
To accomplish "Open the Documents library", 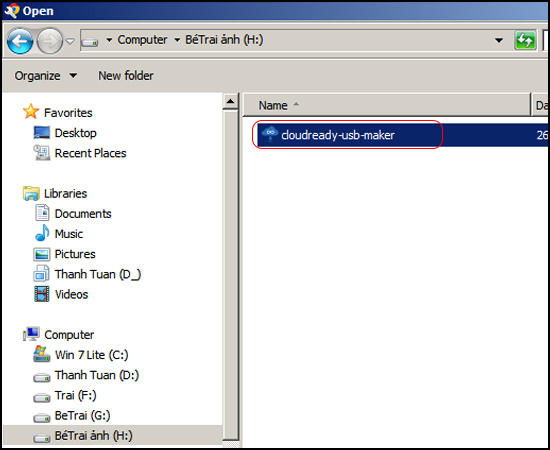I will click(x=83, y=214).
